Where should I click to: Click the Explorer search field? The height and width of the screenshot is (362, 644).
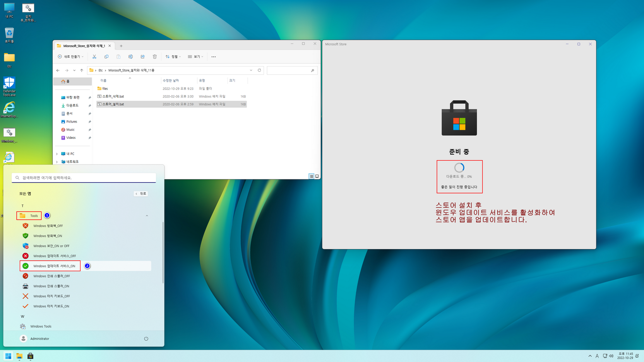[292, 70]
